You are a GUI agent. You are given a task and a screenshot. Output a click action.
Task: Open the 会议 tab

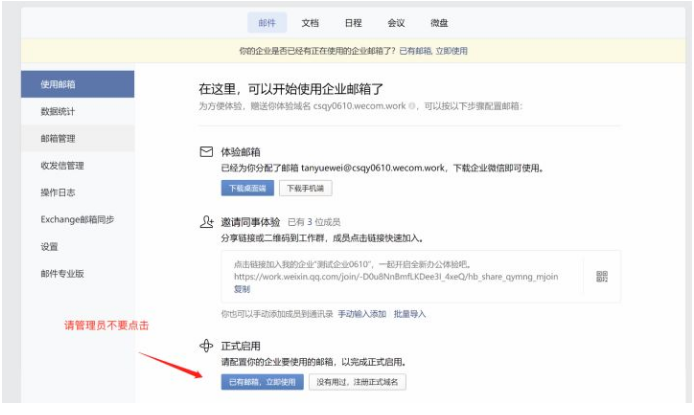[x=396, y=22]
